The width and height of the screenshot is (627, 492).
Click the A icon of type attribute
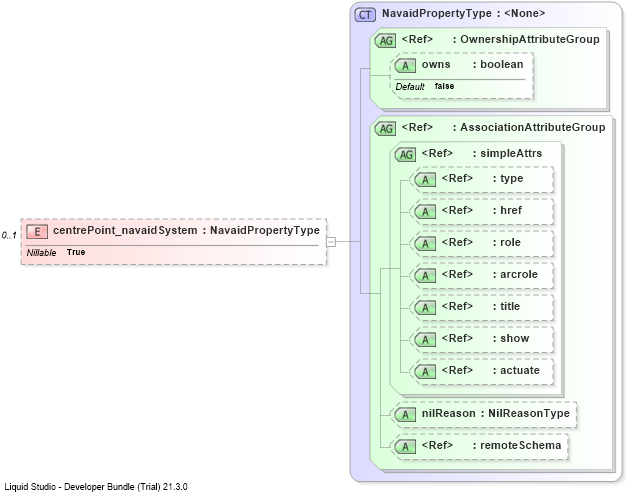[x=425, y=180]
